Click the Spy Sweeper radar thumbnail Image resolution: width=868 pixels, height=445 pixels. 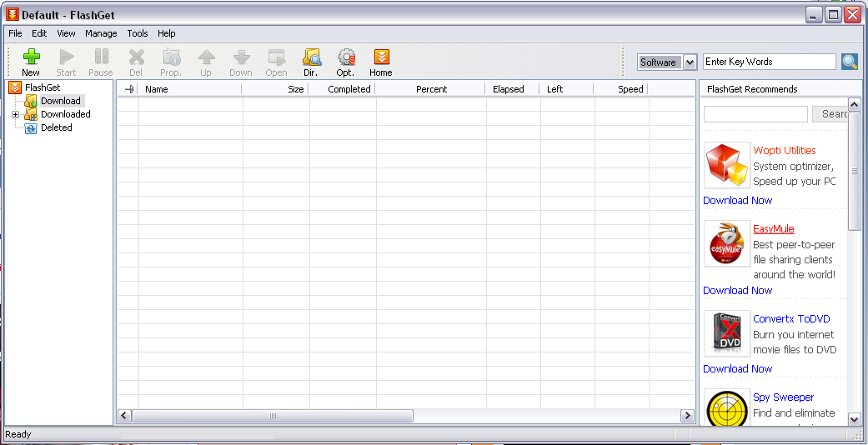pos(727,407)
